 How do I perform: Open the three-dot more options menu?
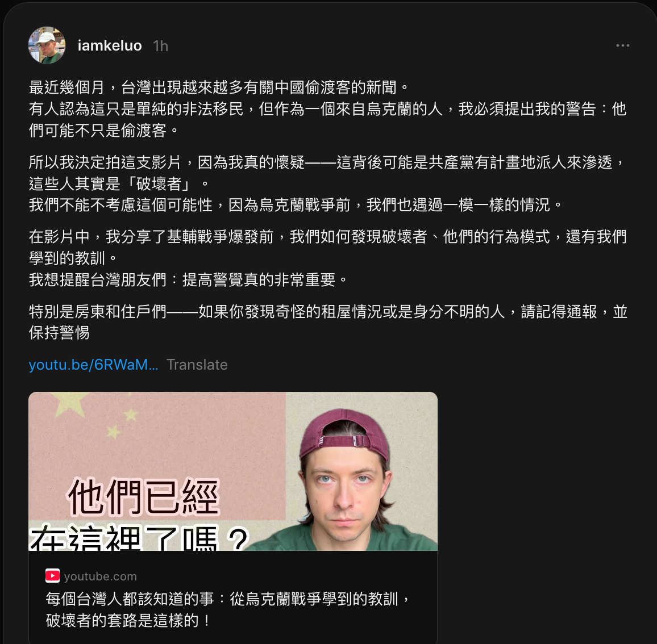[x=622, y=45]
